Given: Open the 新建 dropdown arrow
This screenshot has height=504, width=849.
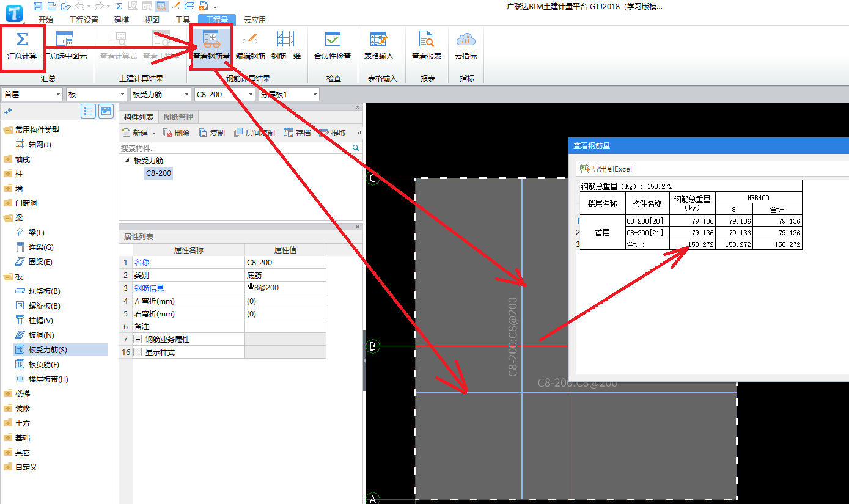Looking at the screenshot, I should (154, 133).
